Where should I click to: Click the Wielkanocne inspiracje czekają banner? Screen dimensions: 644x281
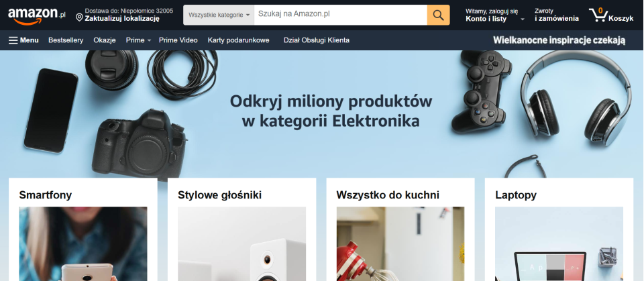click(559, 40)
